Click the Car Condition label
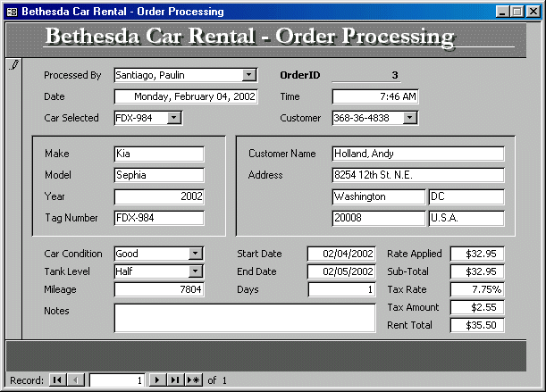 [73, 254]
